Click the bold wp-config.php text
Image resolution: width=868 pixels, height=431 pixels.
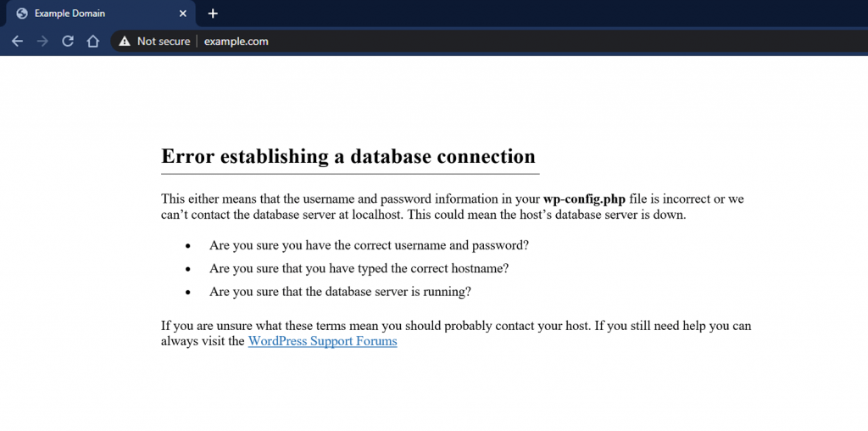[584, 199]
